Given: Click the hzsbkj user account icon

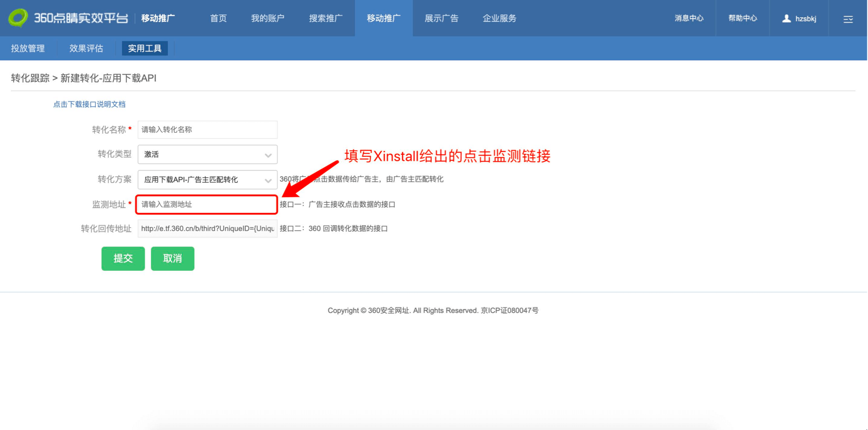Looking at the screenshot, I should [786, 18].
